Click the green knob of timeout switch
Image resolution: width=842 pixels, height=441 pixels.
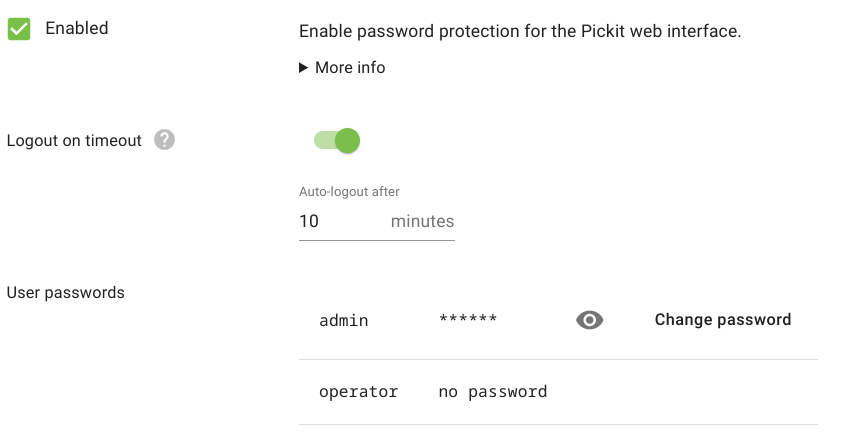[x=347, y=141]
